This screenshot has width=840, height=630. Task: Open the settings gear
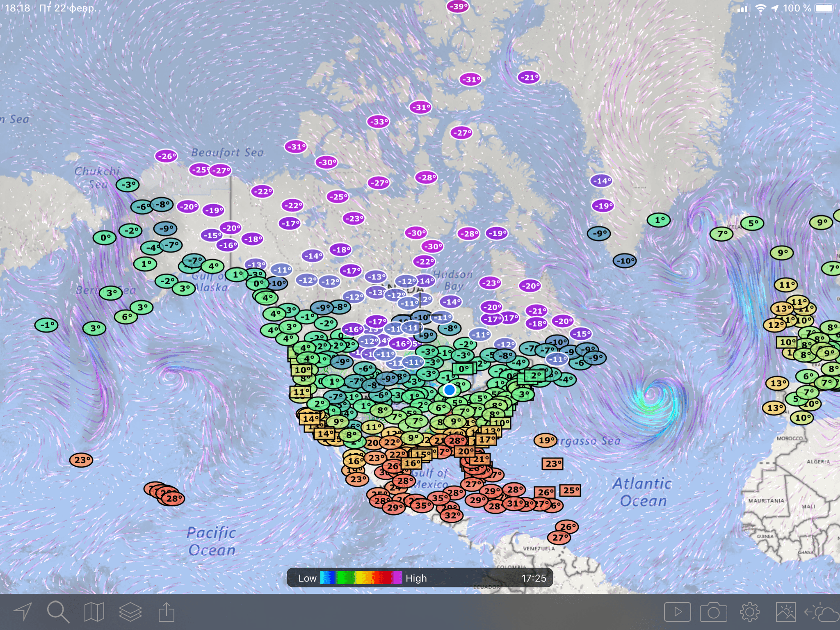point(750,612)
